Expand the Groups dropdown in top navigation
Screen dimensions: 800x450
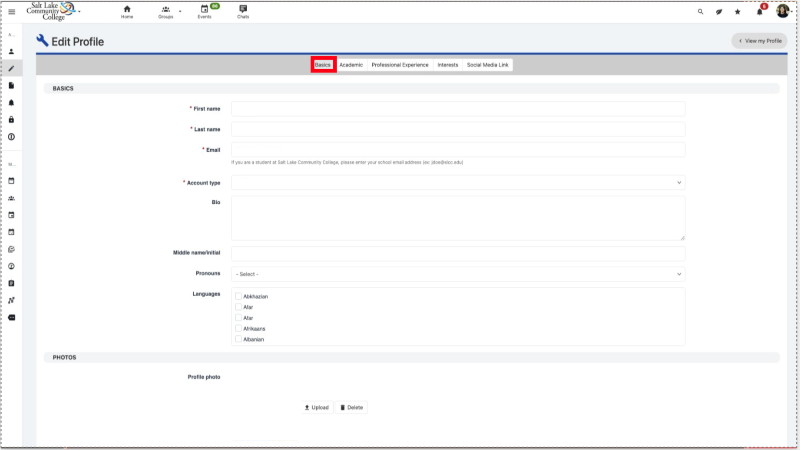click(166, 11)
